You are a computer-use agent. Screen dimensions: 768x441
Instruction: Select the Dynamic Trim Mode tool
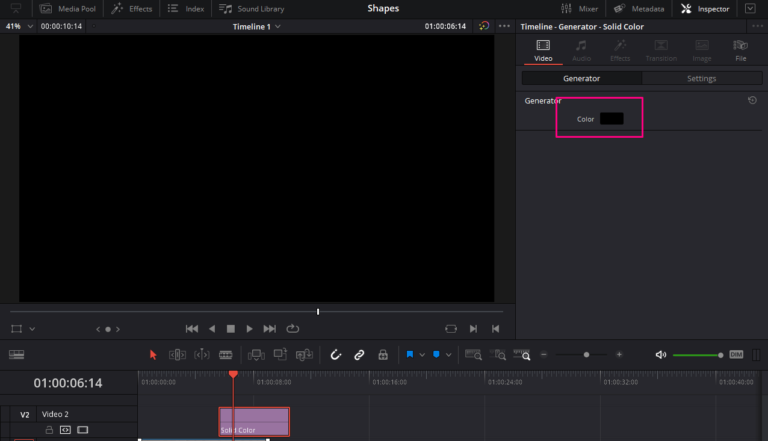(202, 355)
